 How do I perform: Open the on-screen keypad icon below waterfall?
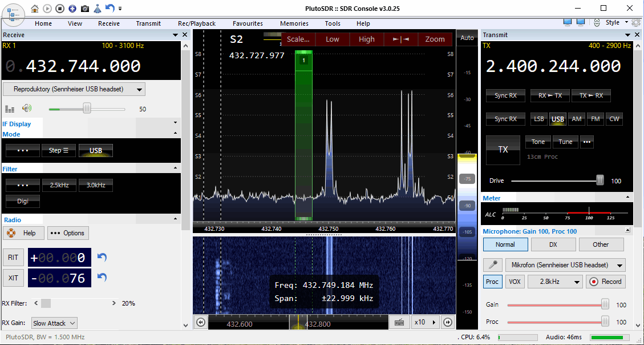(399, 322)
